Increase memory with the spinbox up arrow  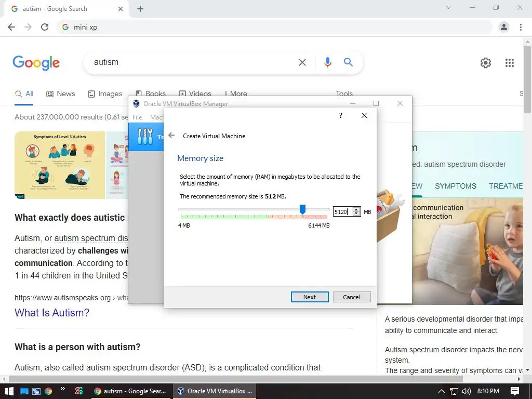point(356,209)
